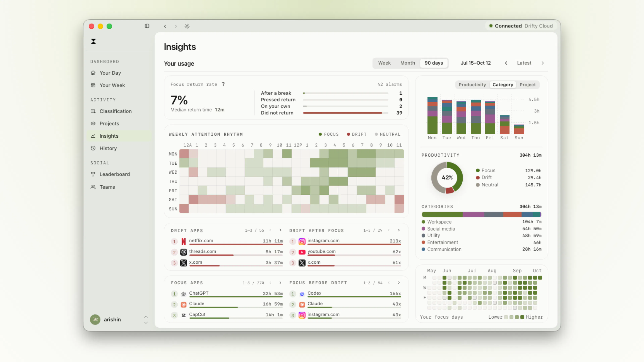Open the Leaderboard page
Viewport: 644px width, 362px height.
pos(119,174)
